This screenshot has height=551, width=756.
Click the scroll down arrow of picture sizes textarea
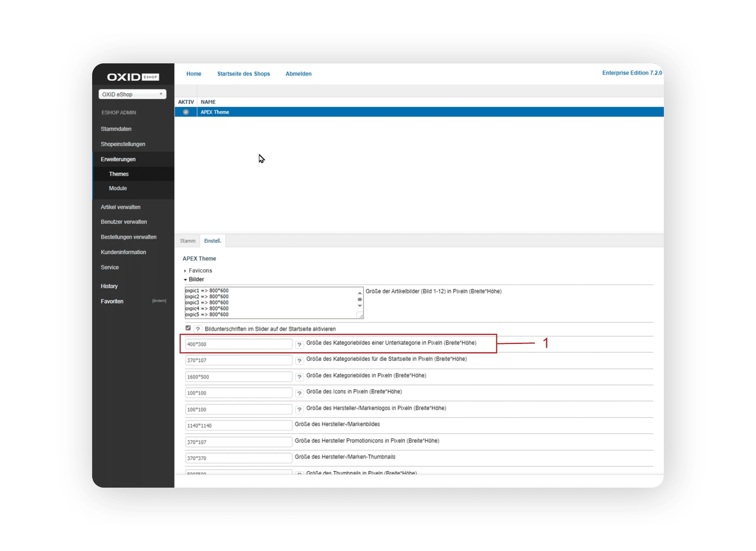[360, 306]
